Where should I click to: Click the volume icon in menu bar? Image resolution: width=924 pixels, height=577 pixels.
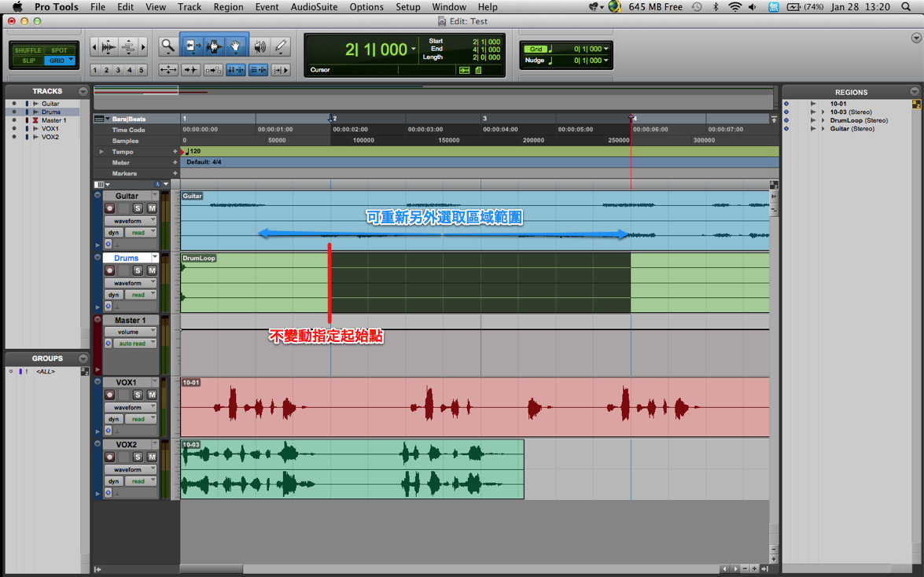click(753, 7)
